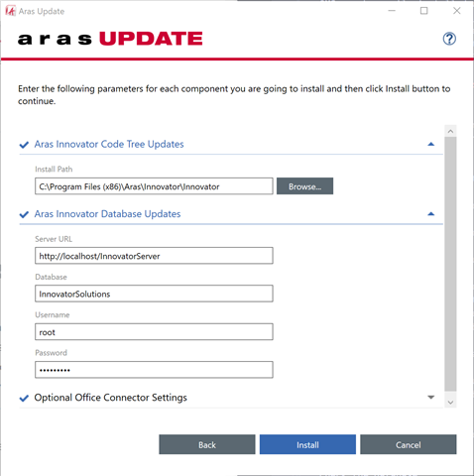
Task: Click the Browse... button
Action: (x=304, y=186)
